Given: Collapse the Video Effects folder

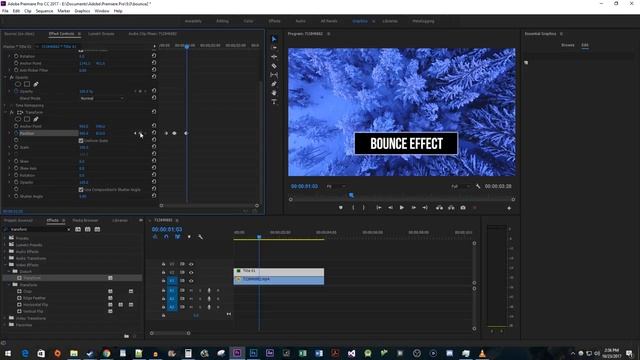Looking at the screenshot, I should coord(5,265).
